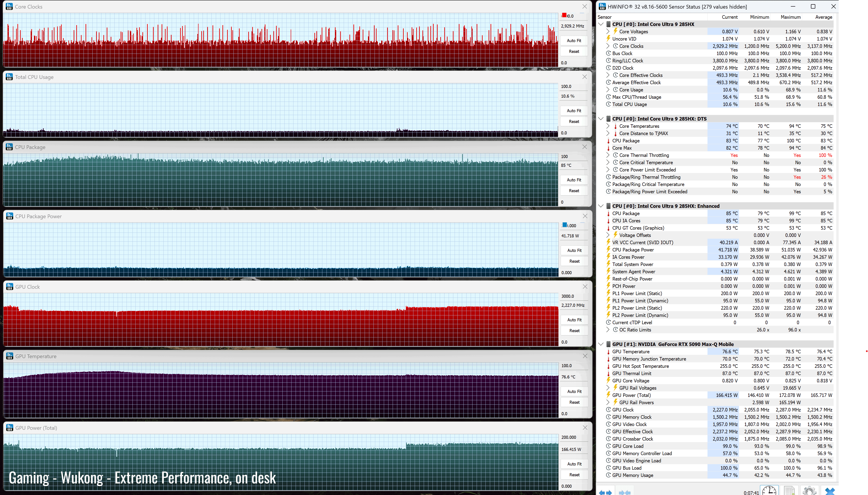This screenshot has height=495, width=868.
Task: Edit the 3000.0 maximum field in GPU Clock graph
Action: tap(574, 296)
